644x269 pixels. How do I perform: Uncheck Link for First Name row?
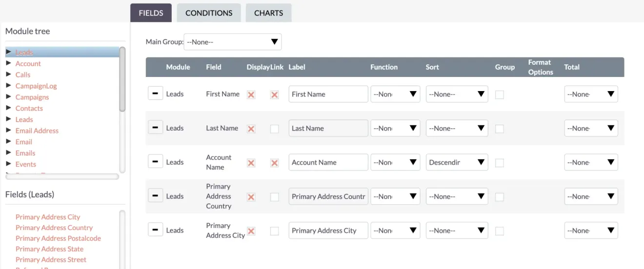[275, 95]
